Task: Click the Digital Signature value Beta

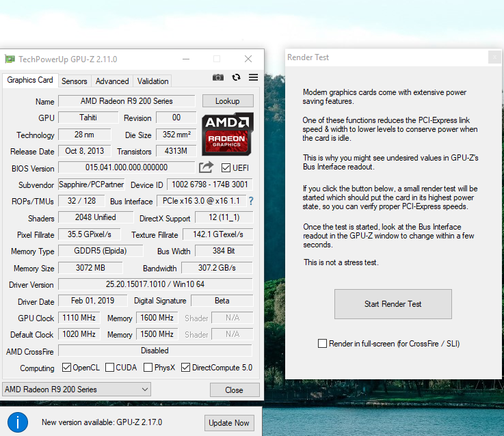Action: click(222, 301)
